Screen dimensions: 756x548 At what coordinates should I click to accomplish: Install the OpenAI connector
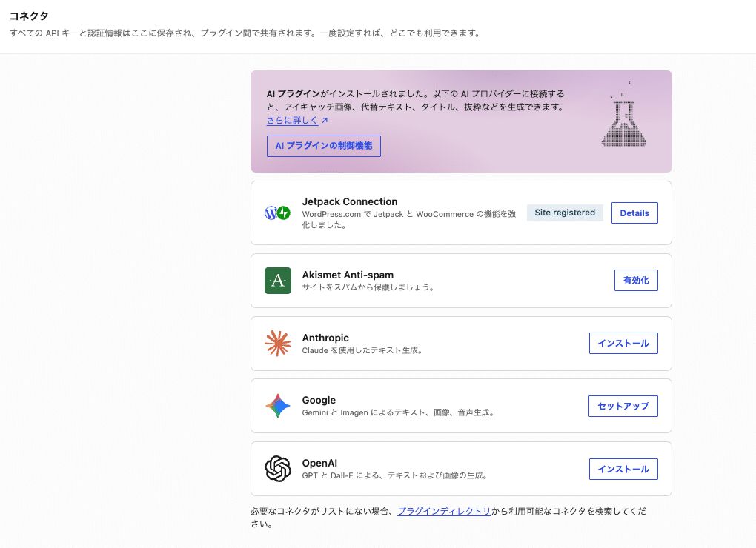click(x=623, y=469)
